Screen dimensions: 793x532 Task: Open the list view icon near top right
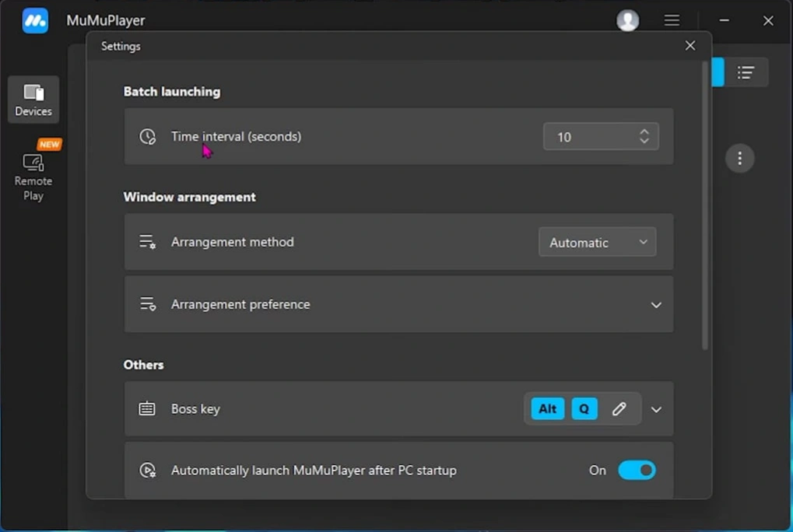pos(745,72)
